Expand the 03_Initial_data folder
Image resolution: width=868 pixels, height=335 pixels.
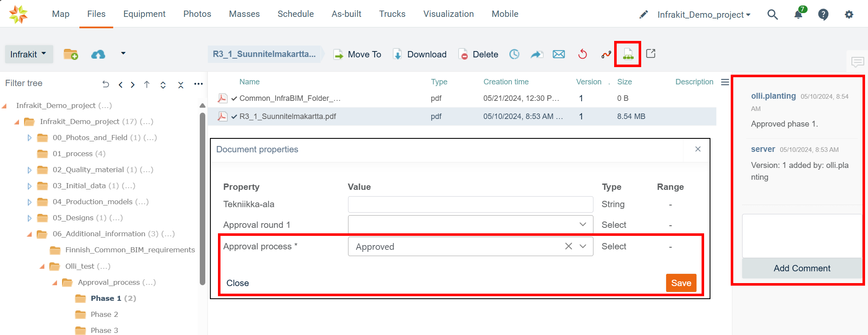pos(30,186)
